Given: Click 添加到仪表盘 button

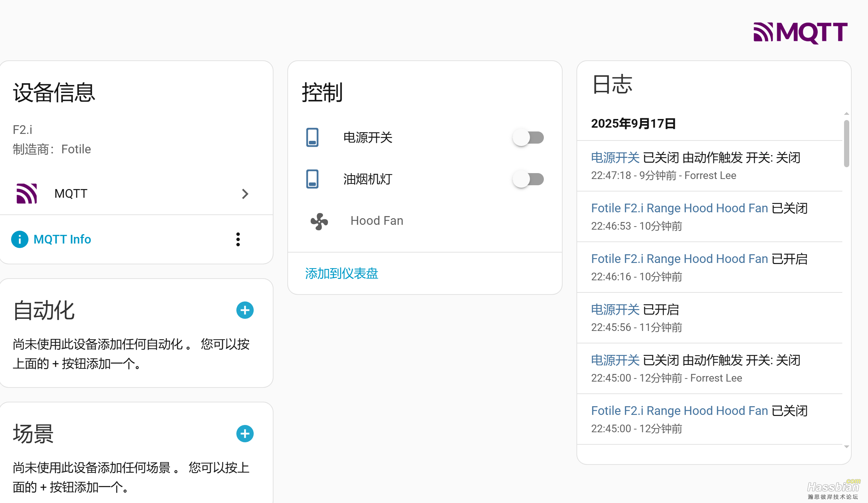Looking at the screenshot, I should [x=342, y=273].
